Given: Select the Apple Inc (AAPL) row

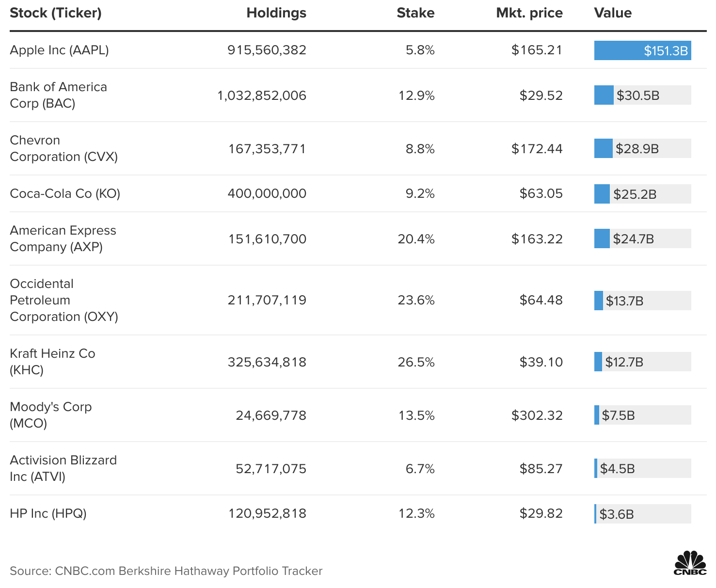Looking at the screenshot, I should pos(60,50).
